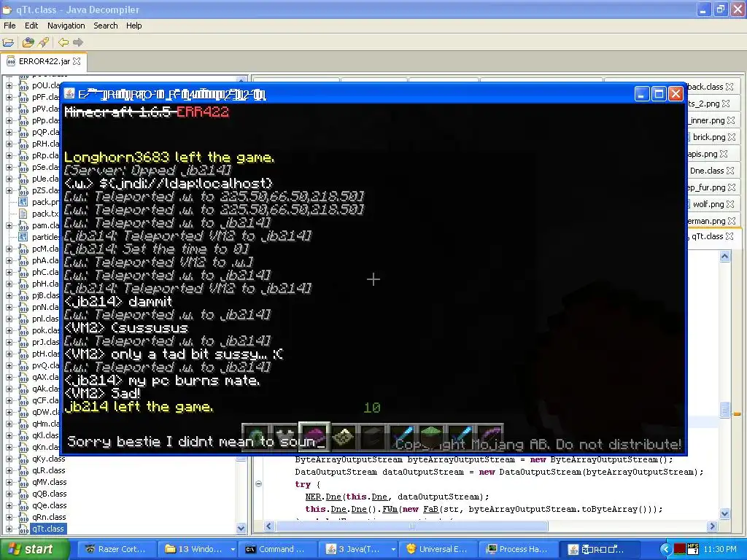Click the Back navigation arrow icon

tap(63, 42)
